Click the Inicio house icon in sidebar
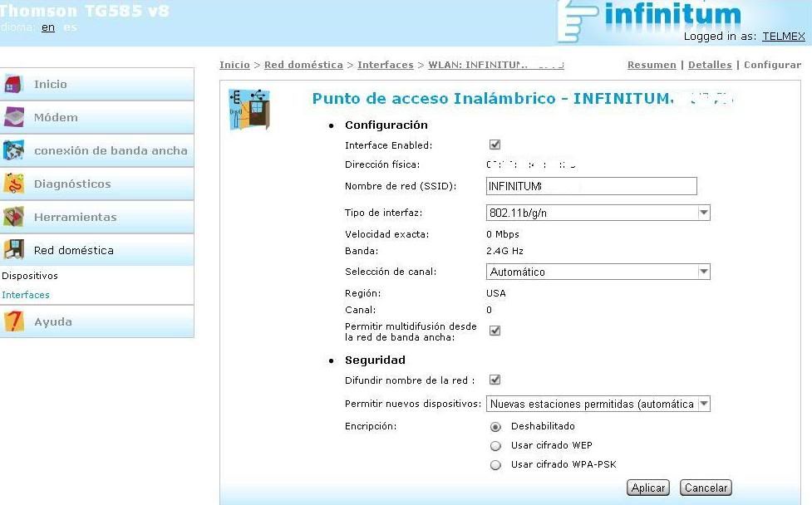812x505 pixels. 13,84
